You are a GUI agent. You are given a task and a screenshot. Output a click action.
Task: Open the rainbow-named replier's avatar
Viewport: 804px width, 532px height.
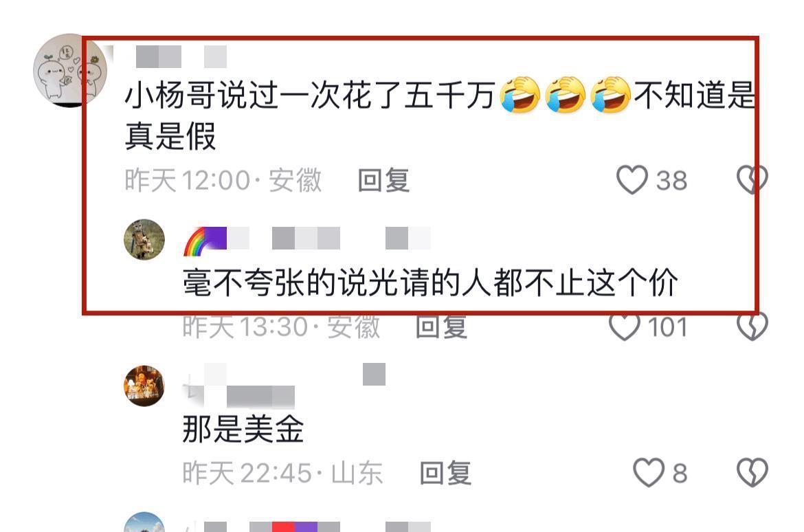[144, 240]
